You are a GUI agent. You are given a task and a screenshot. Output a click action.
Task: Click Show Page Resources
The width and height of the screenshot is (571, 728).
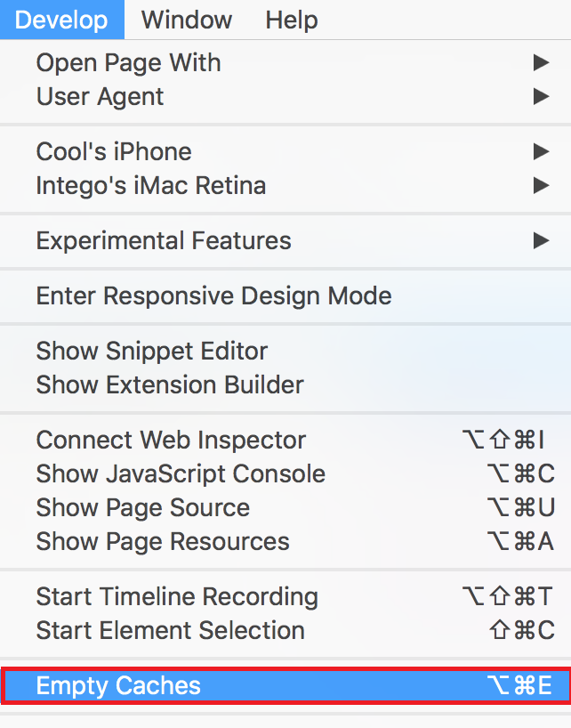[x=162, y=541]
